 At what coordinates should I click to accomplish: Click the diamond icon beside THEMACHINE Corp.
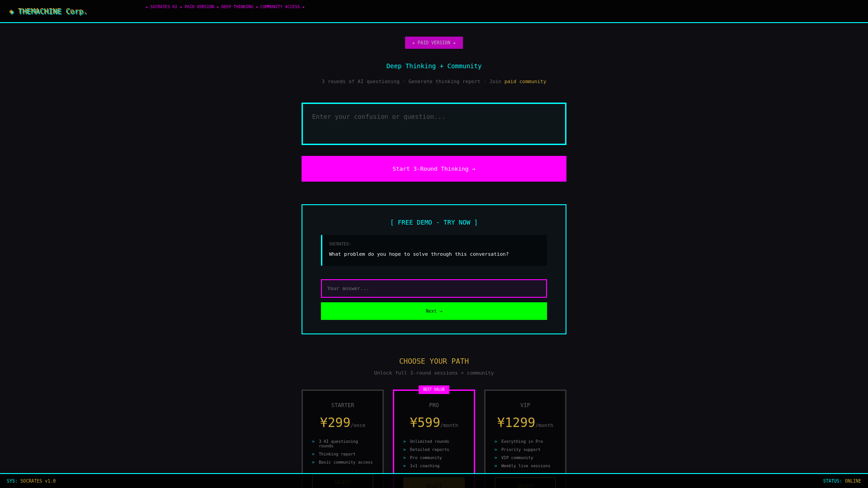tap(12, 12)
